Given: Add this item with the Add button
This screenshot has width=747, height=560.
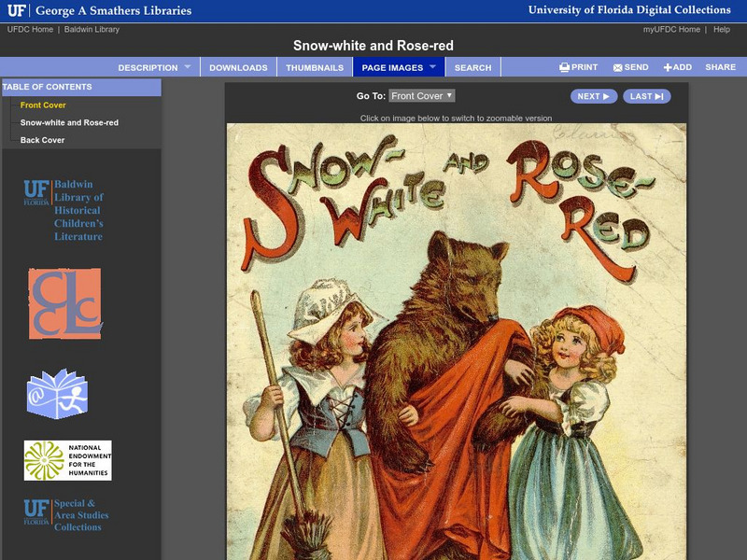Looking at the screenshot, I should tap(677, 67).
